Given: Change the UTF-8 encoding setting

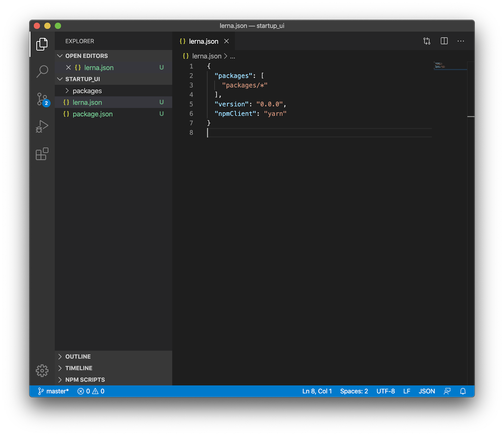Looking at the screenshot, I should [x=386, y=391].
